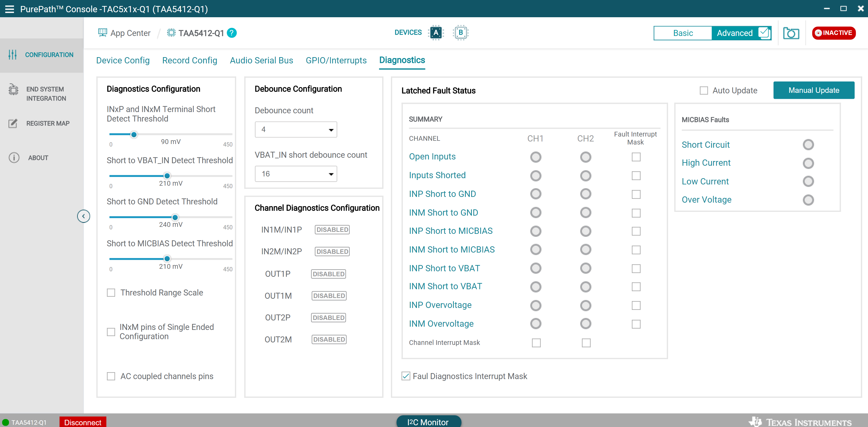
Task: Check CH1 Channel Interrupt Mask box
Action: pyautogui.click(x=536, y=343)
